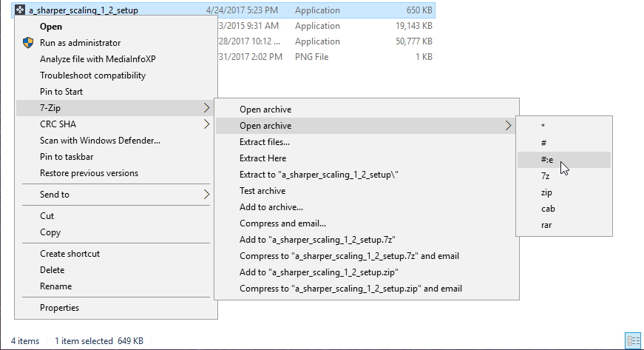Image resolution: width=644 pixels, height=350 pixels.
Task: Open the CRC SHA entry
Action: click(115, 124)
